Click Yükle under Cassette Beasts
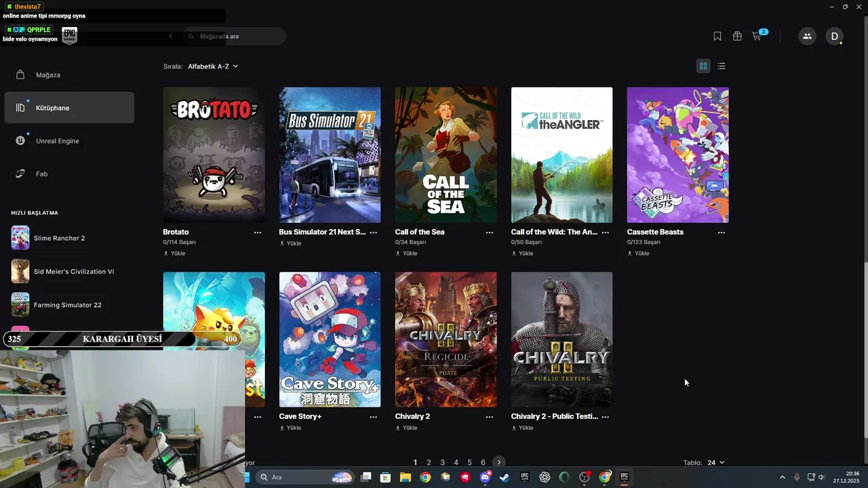This screenshot has width=868, height=488. [638, 253]
